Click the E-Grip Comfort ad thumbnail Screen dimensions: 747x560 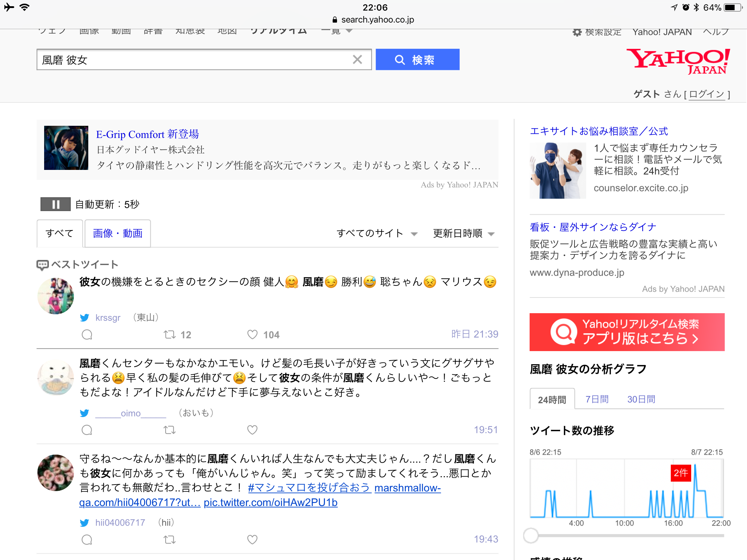(66, 148)
